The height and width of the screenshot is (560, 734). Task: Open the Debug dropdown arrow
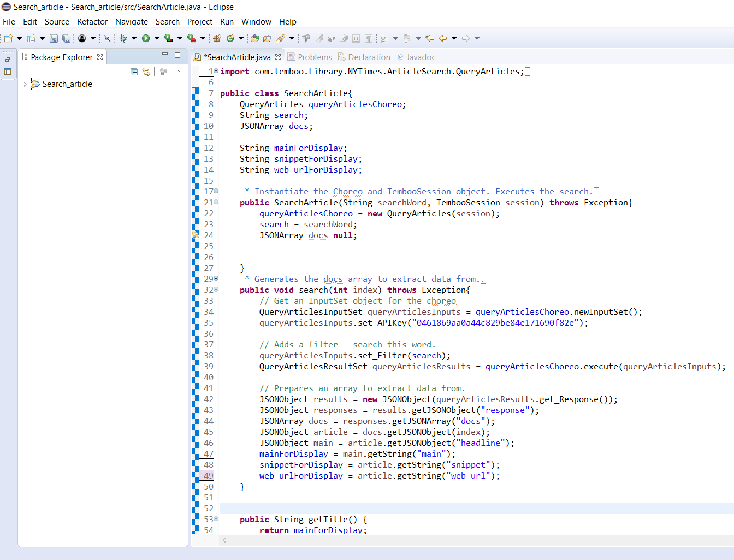pyautogui.click(x=134, y=38)
